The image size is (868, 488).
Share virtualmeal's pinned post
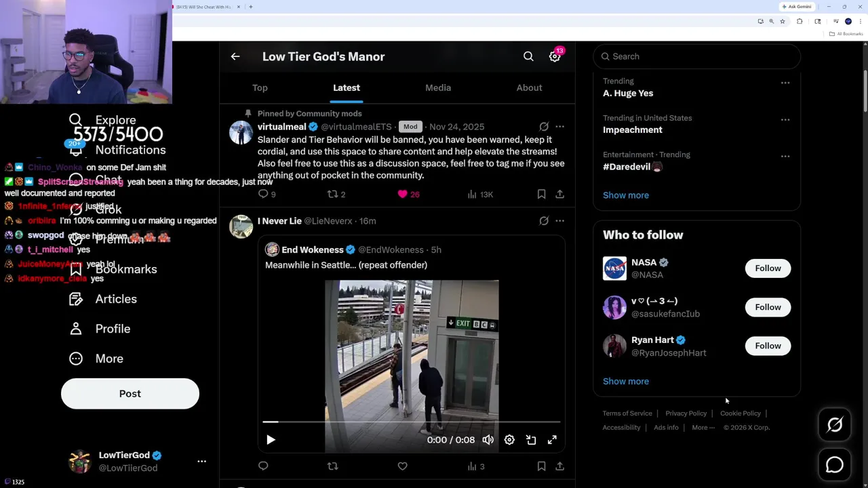tap(559, 195)
